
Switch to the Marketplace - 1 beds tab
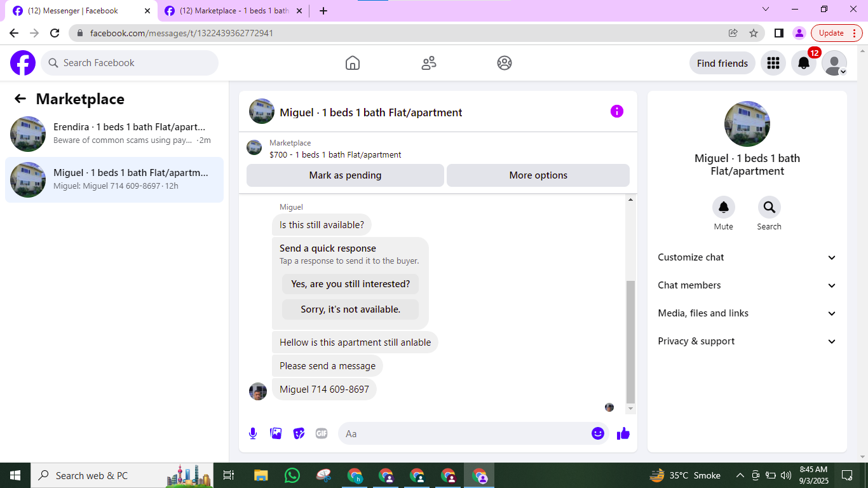coord(233,11)
